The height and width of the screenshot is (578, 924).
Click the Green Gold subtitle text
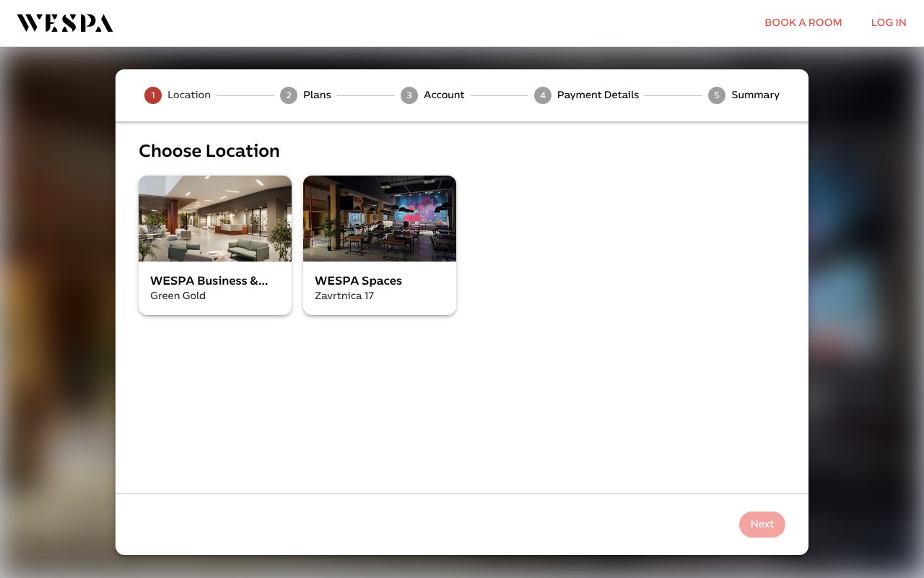pos(178,296)
